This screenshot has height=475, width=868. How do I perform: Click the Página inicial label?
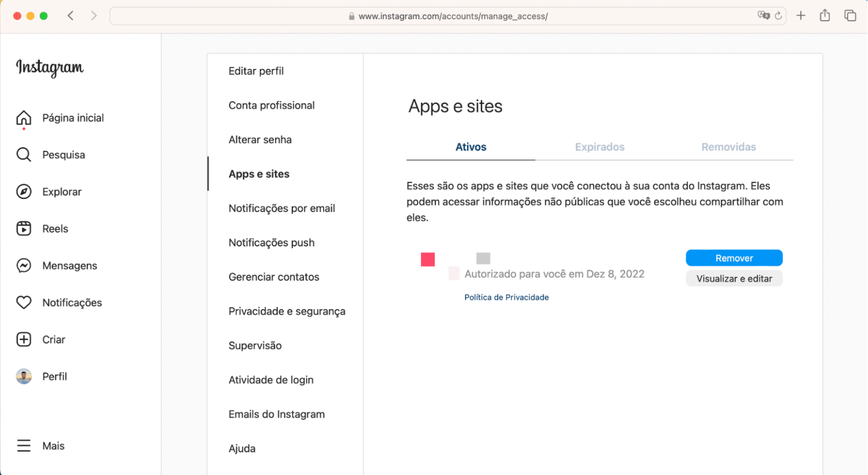click(73, 118)
